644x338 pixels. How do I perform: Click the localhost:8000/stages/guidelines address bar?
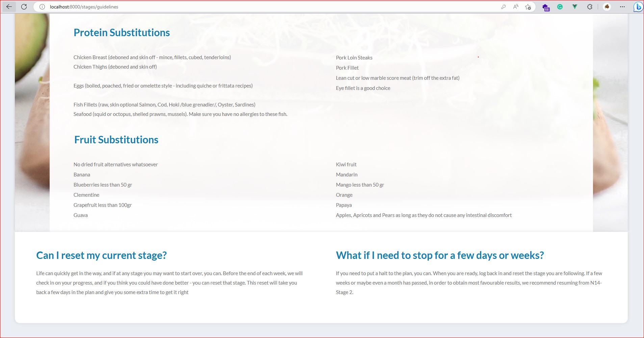coord(236,7)
